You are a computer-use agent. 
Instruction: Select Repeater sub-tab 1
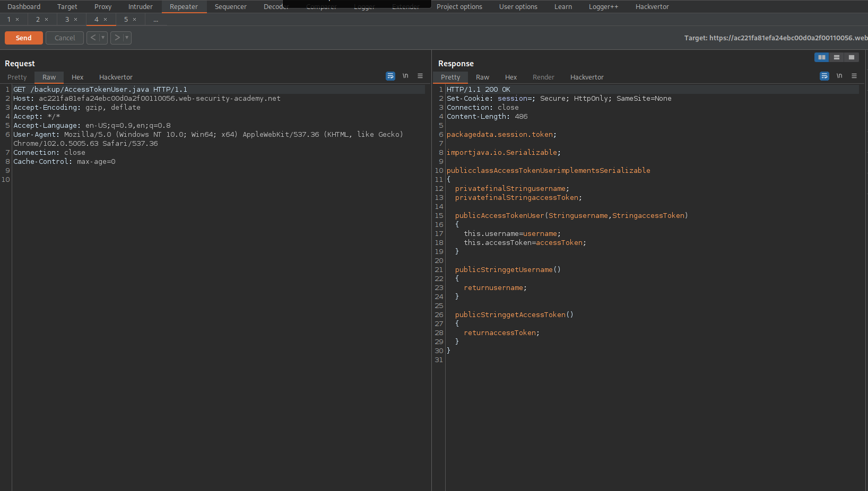pyautogui.click(x=9, y=20)
